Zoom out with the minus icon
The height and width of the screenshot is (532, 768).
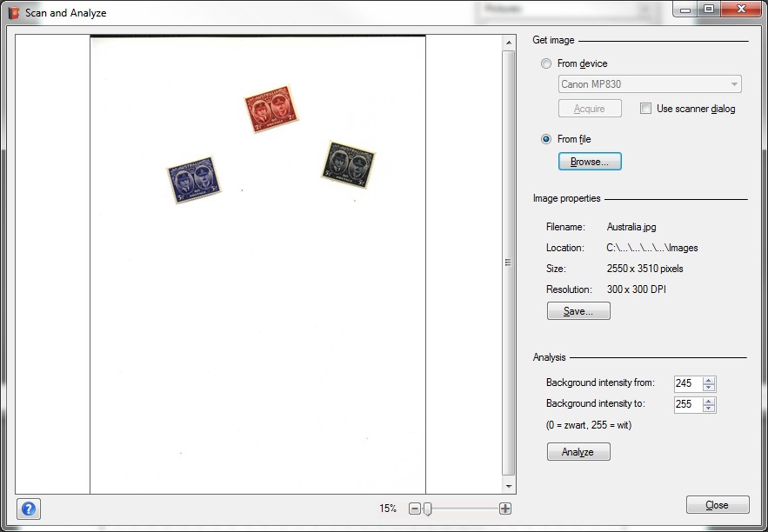414,509
